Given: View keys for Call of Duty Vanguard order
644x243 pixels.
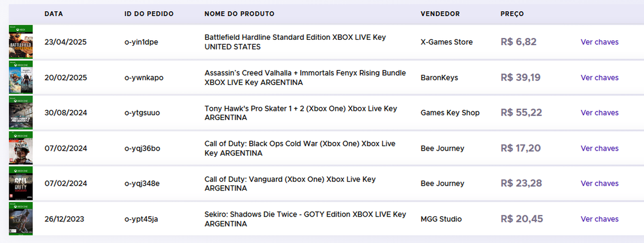Looking at the screenshot, I should (x=599, y=183).
